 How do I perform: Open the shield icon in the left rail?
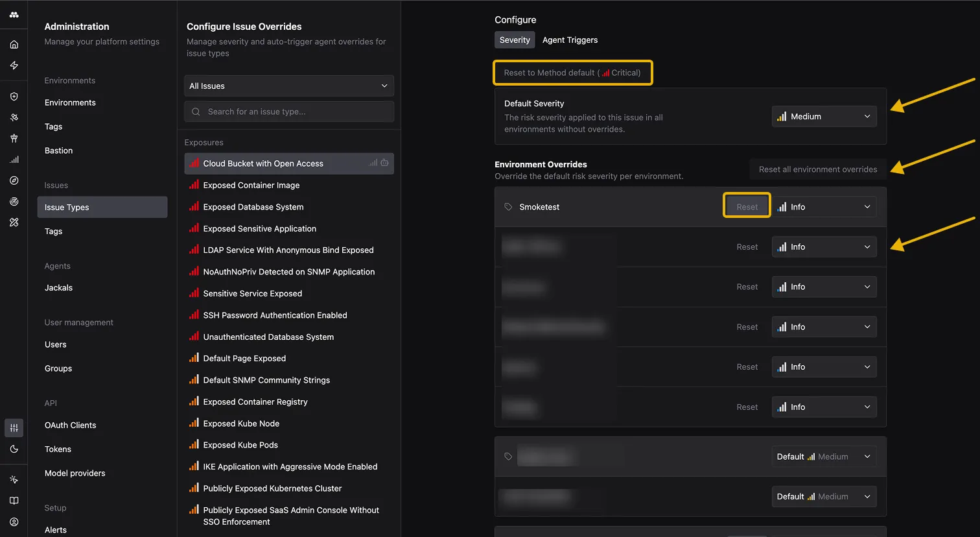[x=14, y=97]
